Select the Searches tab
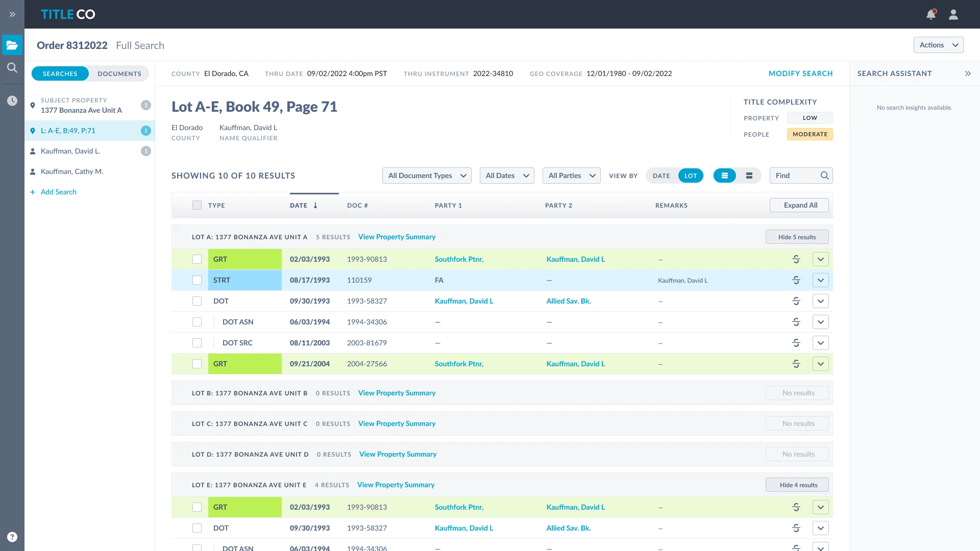Viewport: 980px width, 551px height. [x=60, y=73]
